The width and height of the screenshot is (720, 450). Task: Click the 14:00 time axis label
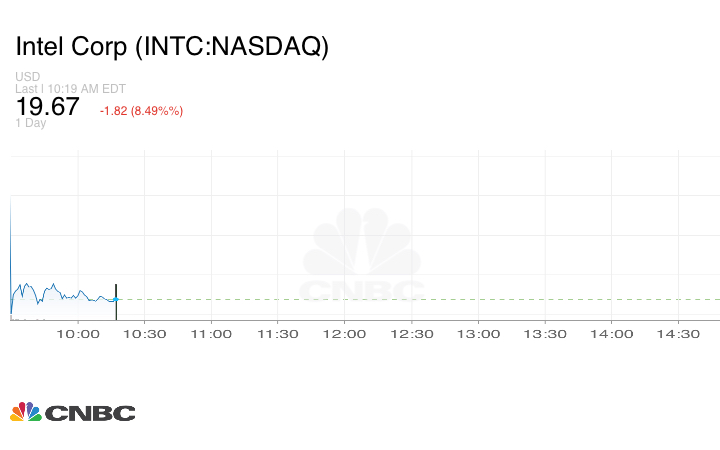point(612,334)
